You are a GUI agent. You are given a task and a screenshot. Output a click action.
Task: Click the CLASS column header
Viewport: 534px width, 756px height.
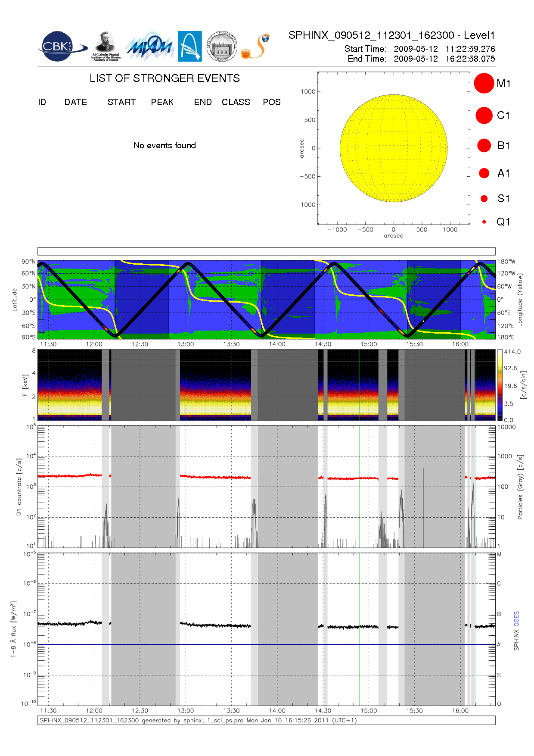(x=236, y=102)
